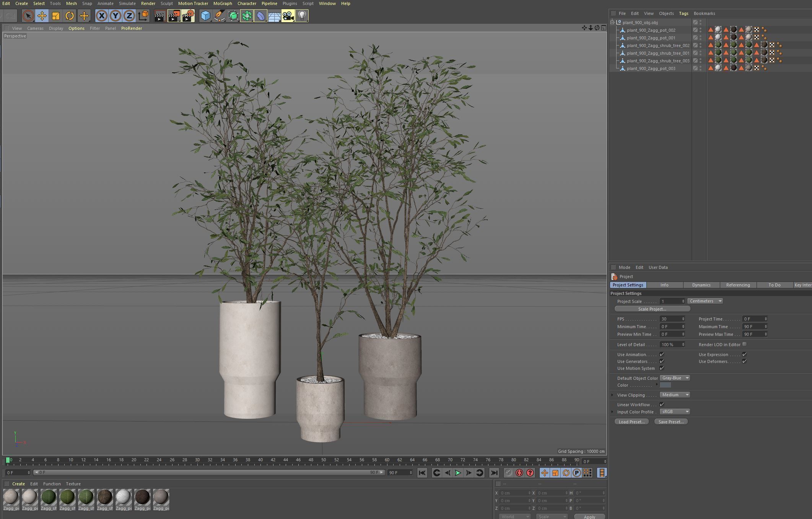Open the Centimeters units dropdown
The image size is (812, 519).
click(705, 301)
